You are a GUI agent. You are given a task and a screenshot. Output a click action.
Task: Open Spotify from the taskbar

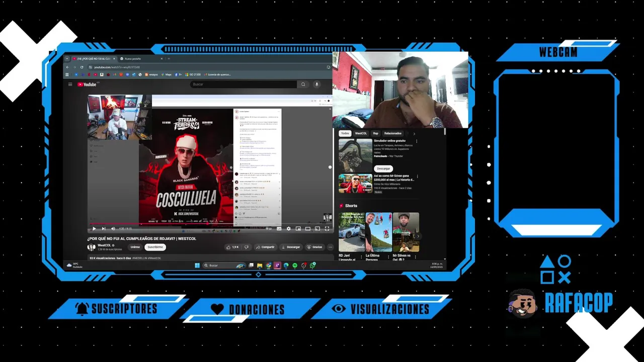[295, 265]
